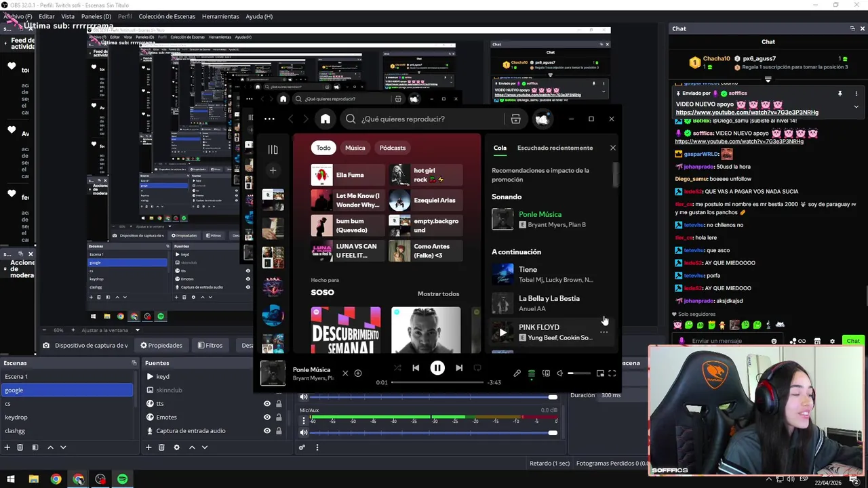868x488 pixels.
Task: Delete the selected scene with trash icon
Action: (x=20, y=447)
